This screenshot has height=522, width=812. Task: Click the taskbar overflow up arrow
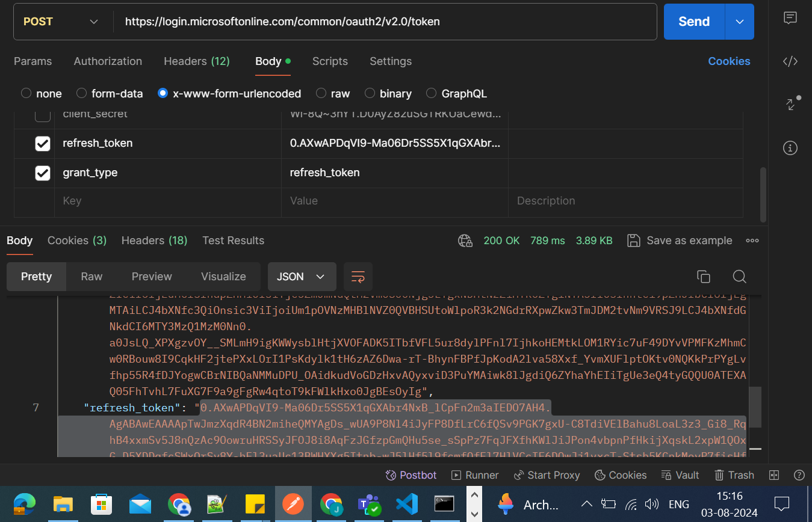point(474,494)
